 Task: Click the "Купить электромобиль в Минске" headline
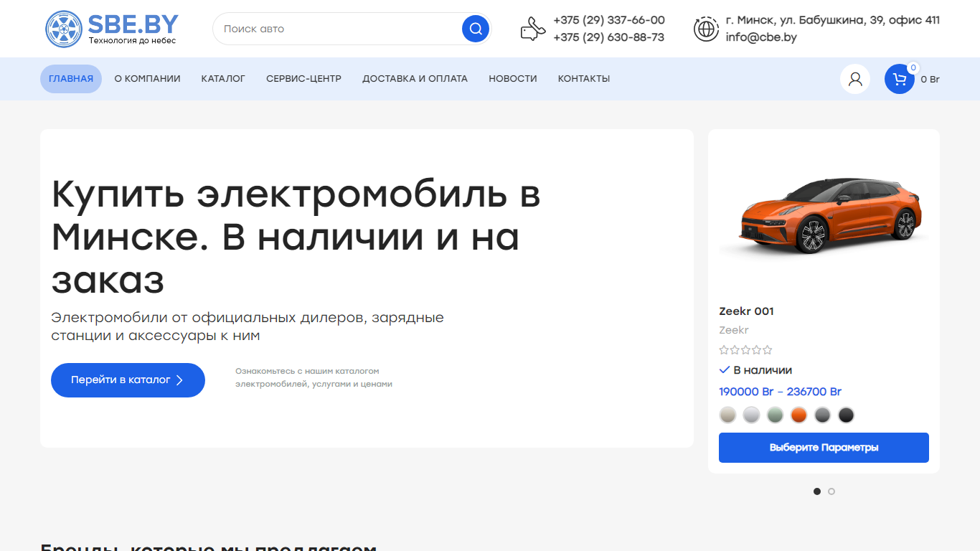tap(296, 237)
